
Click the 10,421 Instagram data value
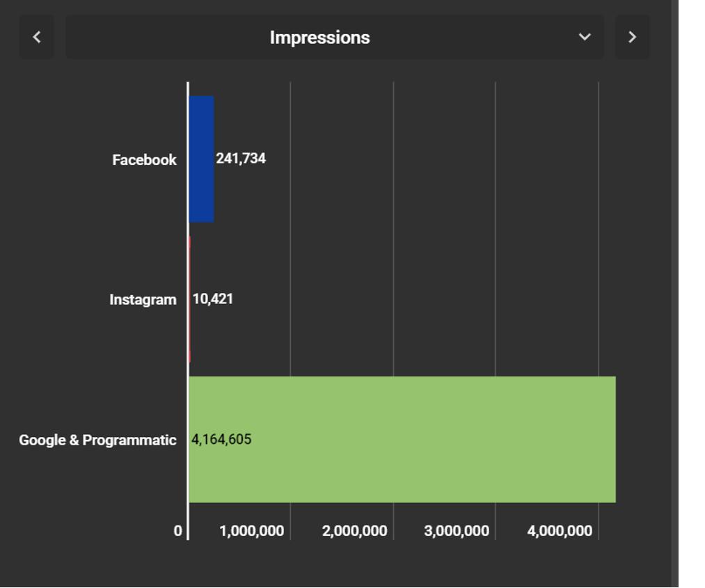[x=213, y=299]
